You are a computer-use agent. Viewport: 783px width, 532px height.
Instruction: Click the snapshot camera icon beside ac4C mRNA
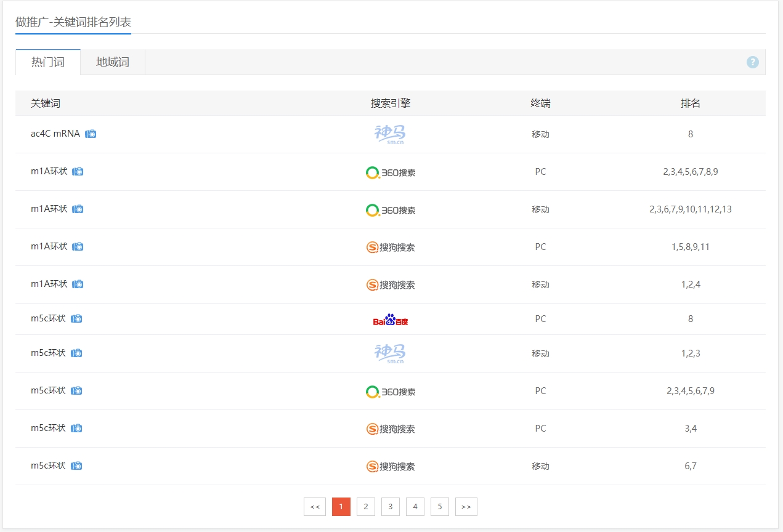(91, 134)
